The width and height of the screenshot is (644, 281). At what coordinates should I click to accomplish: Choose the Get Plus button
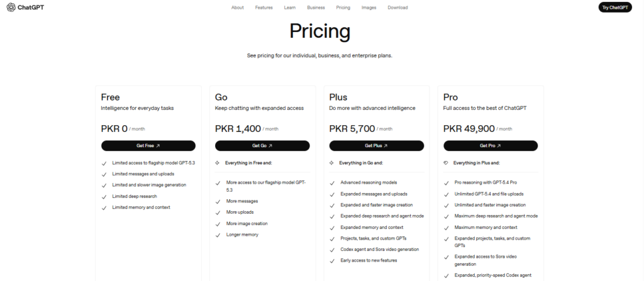coord(376,145)
